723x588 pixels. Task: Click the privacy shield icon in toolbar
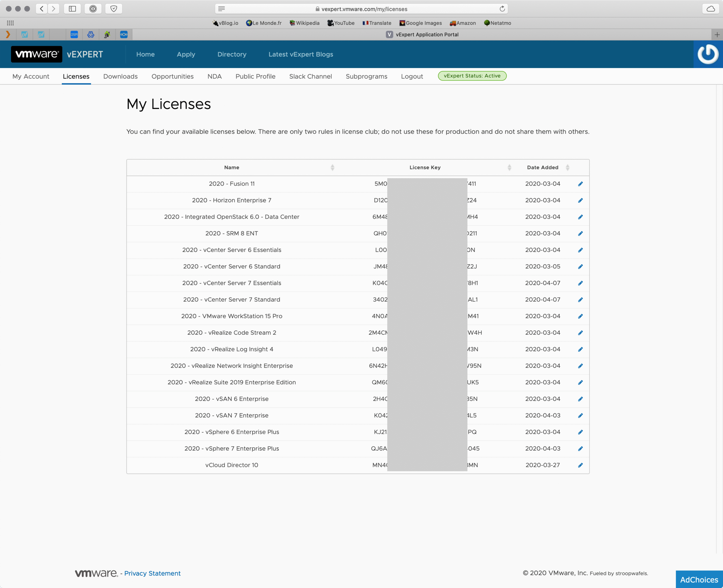point(114,9)
